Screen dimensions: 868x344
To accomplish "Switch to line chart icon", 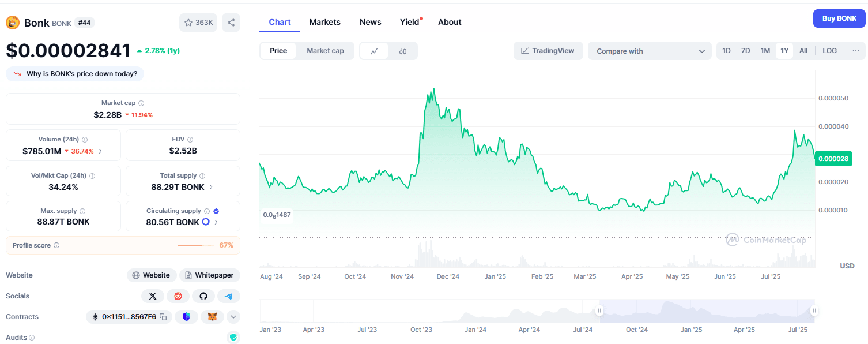I will tap(374, 51).
